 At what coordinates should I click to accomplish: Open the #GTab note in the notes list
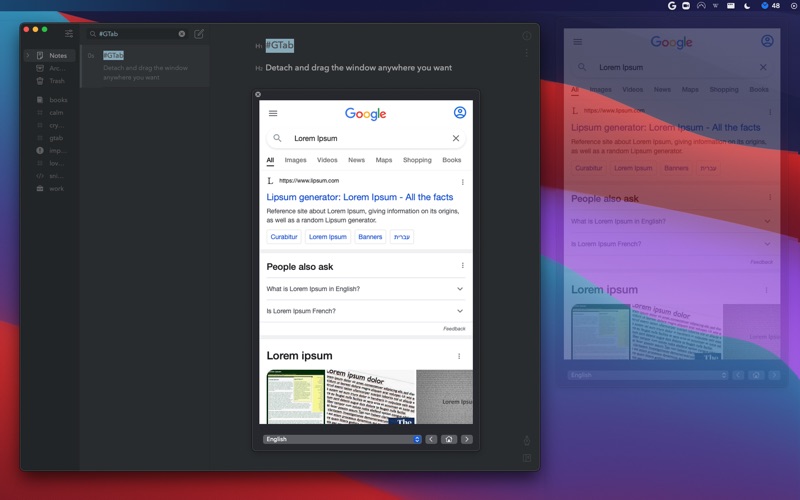click(146, 66)
